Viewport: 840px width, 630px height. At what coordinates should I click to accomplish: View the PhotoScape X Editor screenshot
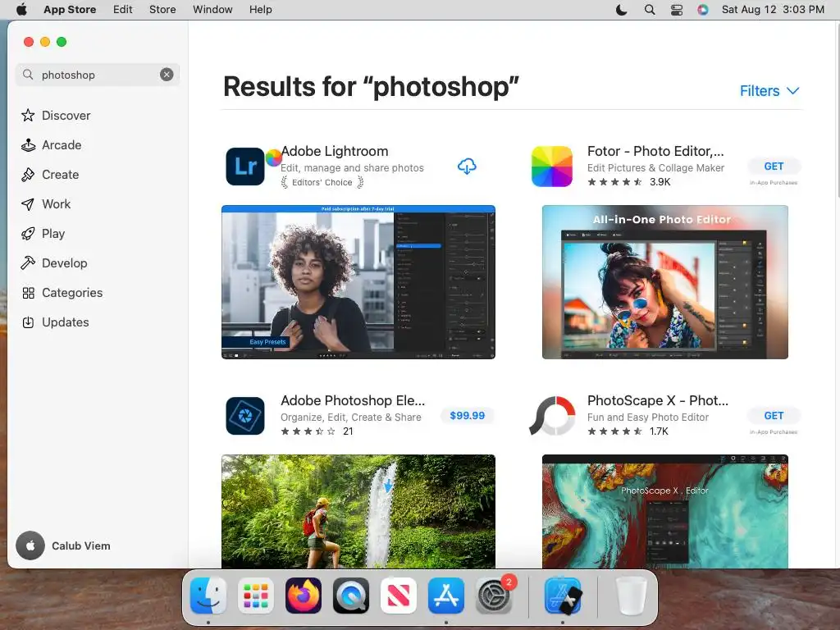(x=664, y=511)
